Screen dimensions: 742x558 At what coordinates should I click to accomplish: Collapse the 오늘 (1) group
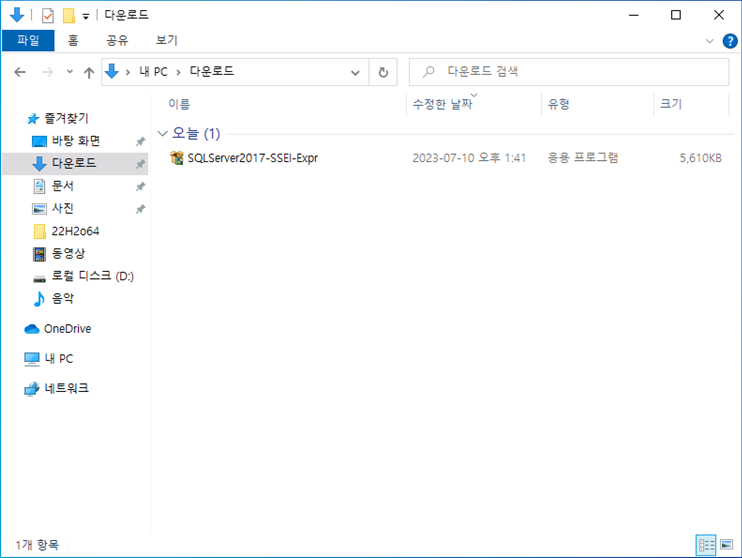point(162,134)
